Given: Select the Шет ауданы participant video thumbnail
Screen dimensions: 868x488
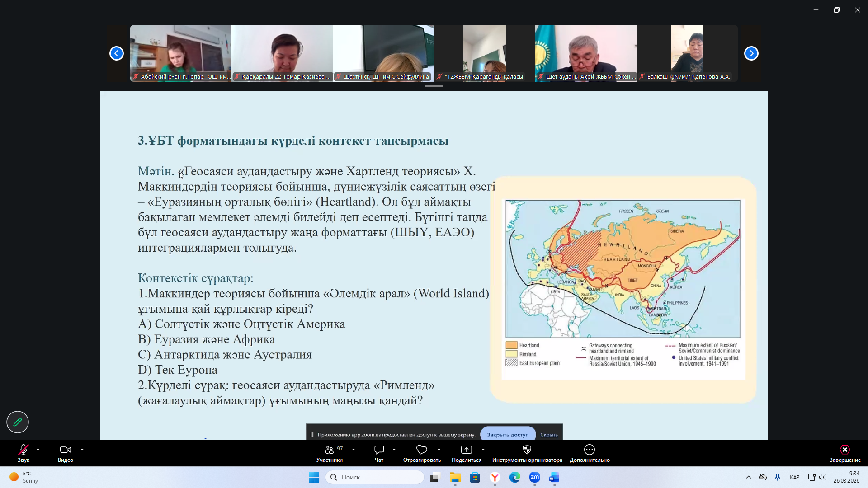Looking at the screenshot, I should click(x=585, y=52).
